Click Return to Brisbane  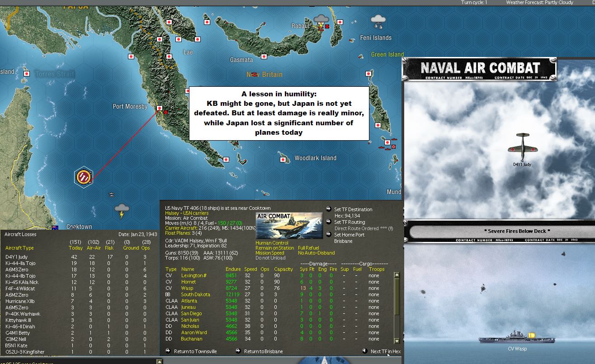click(x=263, y=351)
